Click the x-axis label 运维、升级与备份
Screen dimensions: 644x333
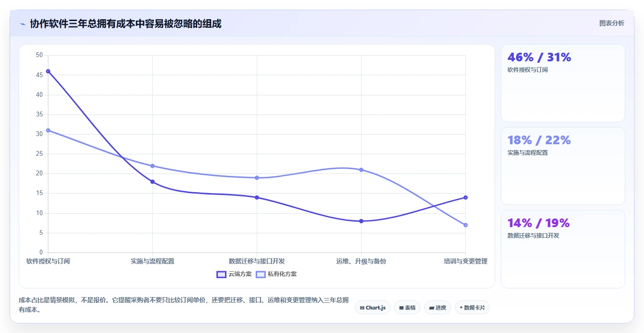click(x=361, y=261)
